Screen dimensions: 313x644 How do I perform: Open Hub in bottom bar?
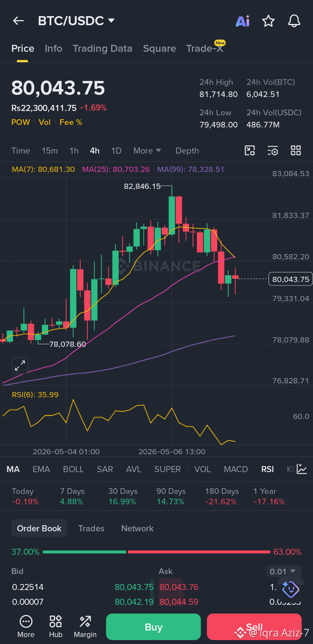click(56, 627)
